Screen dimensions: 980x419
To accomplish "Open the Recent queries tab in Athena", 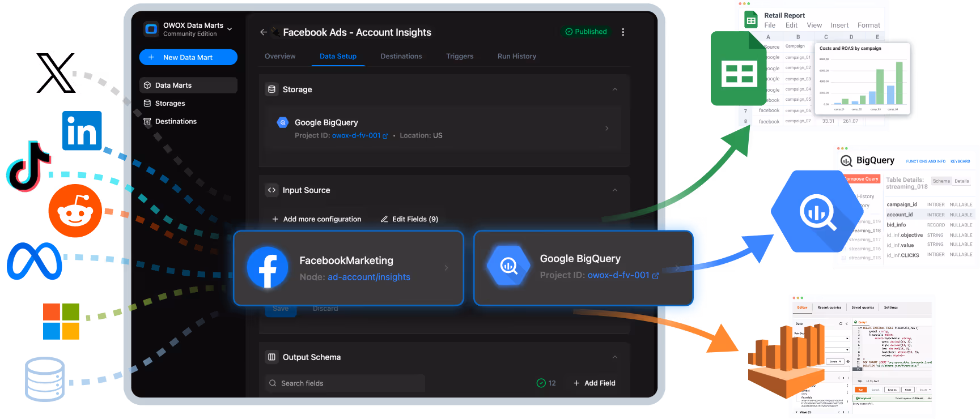I will [x=829, y=307].
